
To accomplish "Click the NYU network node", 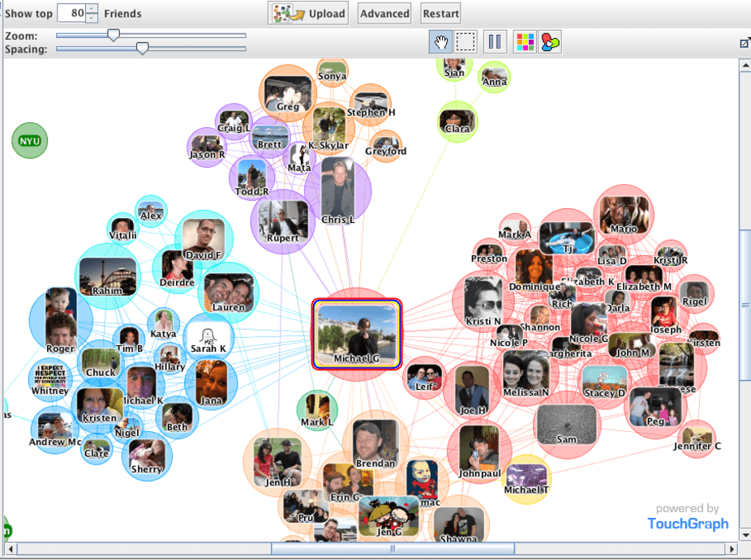I will [30, 141].
